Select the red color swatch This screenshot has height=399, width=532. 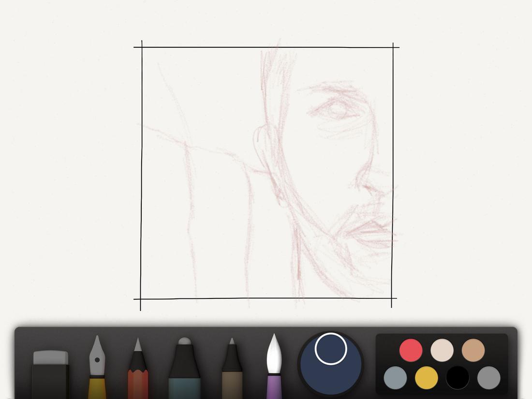pos(411,350)
